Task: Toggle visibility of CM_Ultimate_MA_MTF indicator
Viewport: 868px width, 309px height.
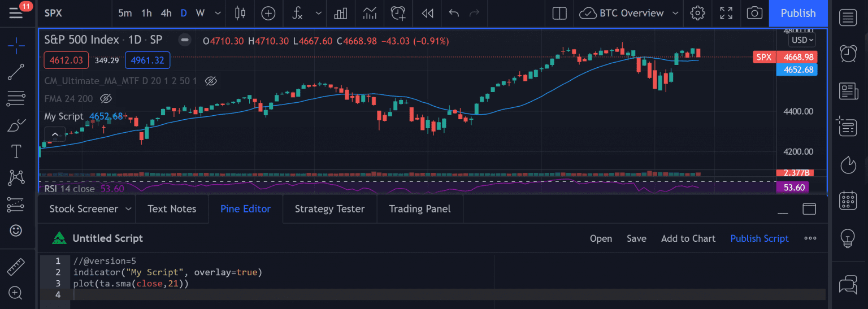Action: pos(211,81)
